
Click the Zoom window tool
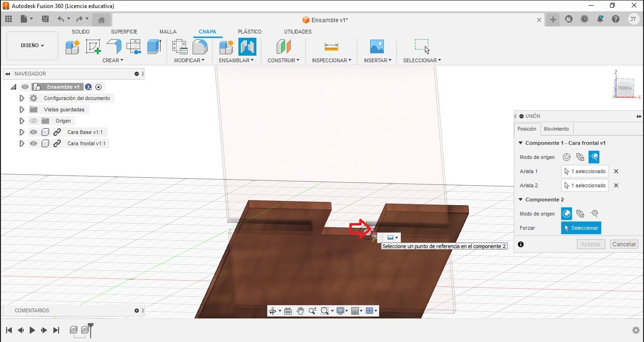(324, 311)
